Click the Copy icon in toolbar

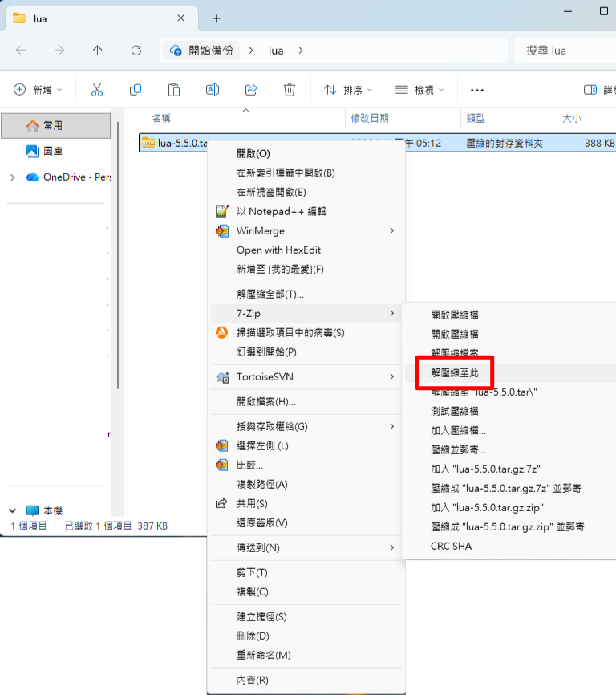point(136,90)
